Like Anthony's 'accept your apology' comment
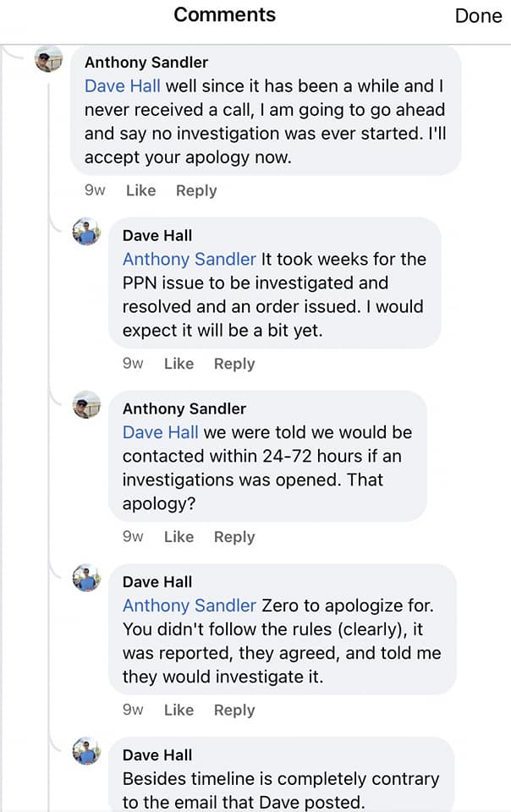The image size is (511, 812). point(140,190)
